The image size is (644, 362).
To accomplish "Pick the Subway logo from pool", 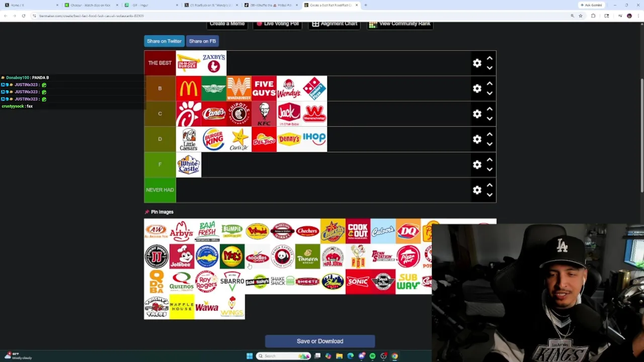I will (x=408, y=282).
